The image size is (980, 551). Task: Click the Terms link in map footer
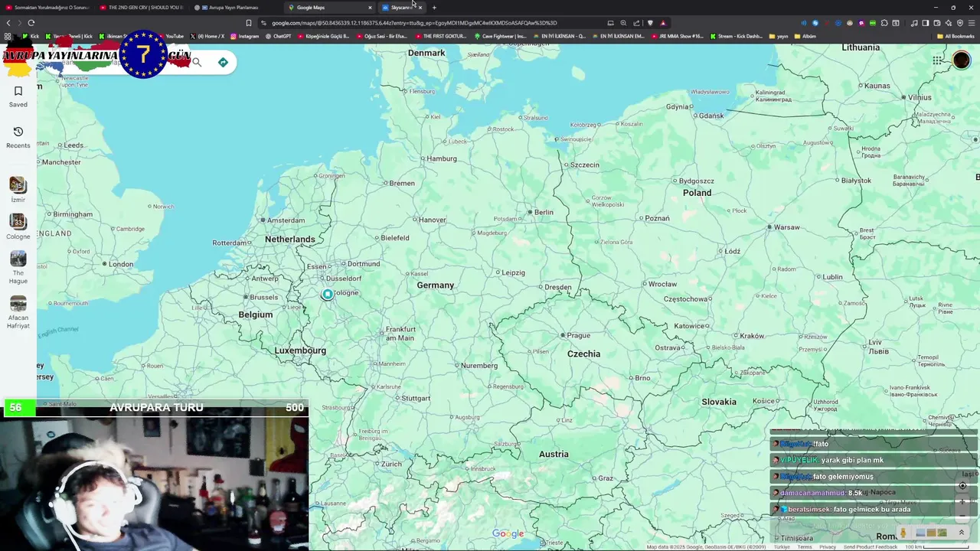click(805, 547)
